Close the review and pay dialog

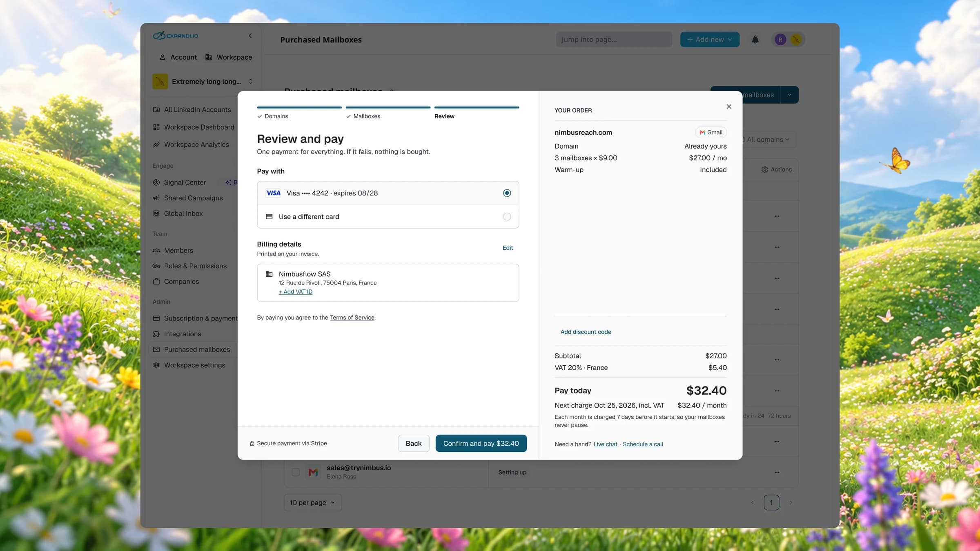[x=729, y=107]
